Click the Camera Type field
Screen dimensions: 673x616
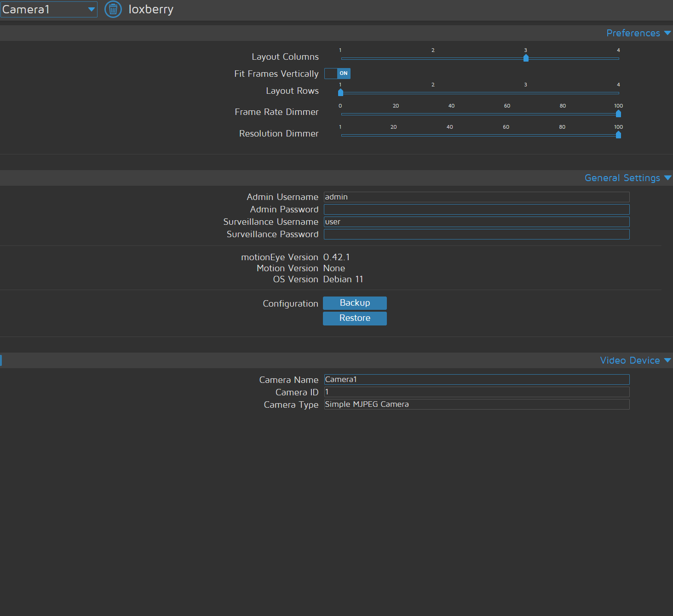[476, 404]
